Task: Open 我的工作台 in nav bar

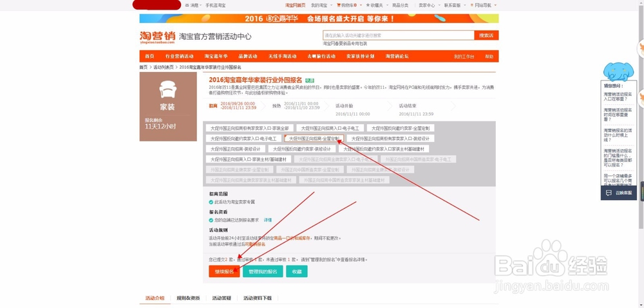Action: click(464, 56)
